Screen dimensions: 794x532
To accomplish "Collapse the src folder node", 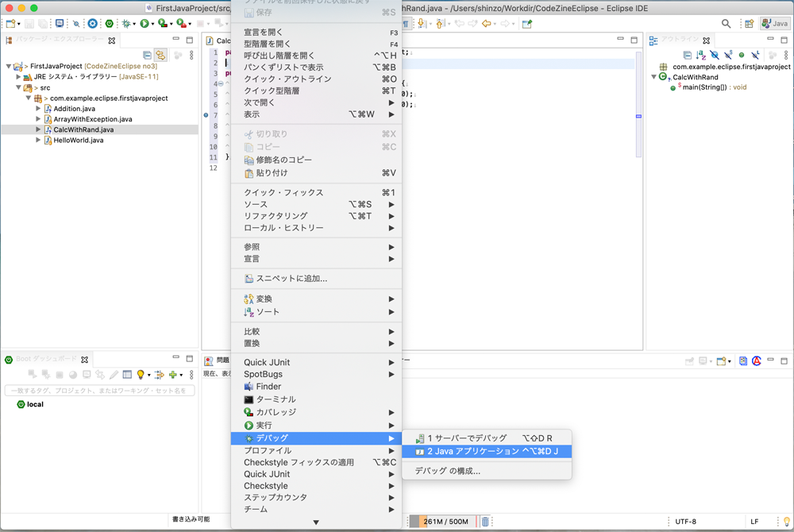I will pyautogui.click(x=19, y=87).
